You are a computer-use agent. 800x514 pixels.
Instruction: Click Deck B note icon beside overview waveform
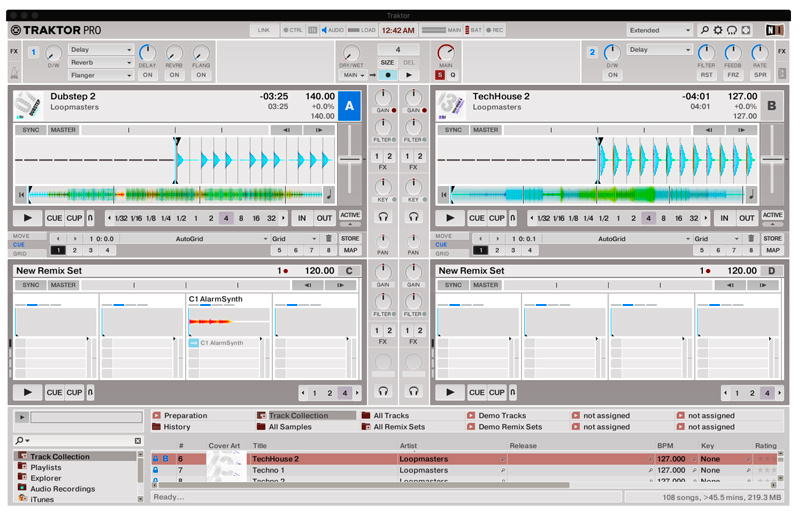pos(751,194)
